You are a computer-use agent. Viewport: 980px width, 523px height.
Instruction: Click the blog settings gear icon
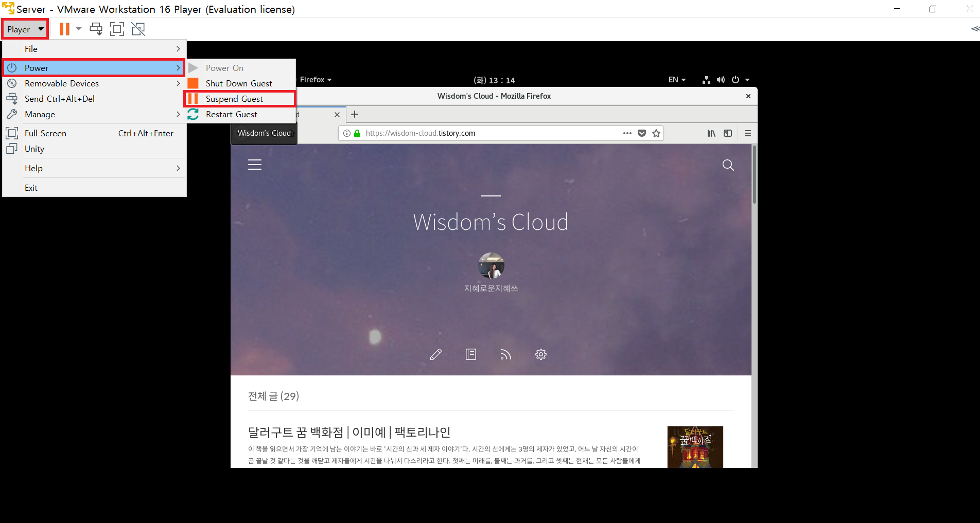click(x=541, y=354)
